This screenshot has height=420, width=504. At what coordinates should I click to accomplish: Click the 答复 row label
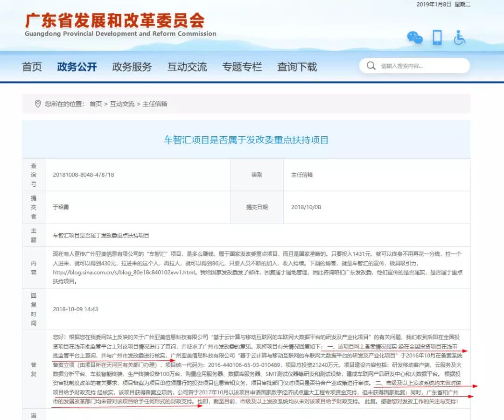[x=34, y=369]
